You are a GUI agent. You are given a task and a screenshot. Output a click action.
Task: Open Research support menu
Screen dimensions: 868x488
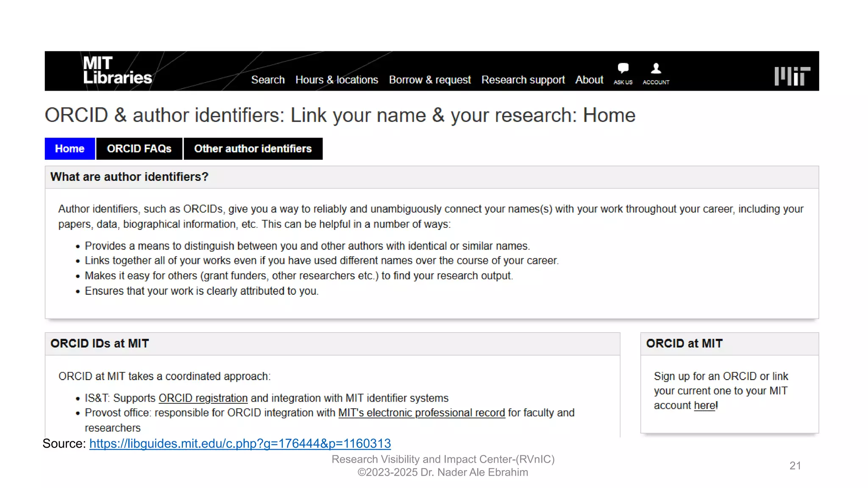click(523, 80)
